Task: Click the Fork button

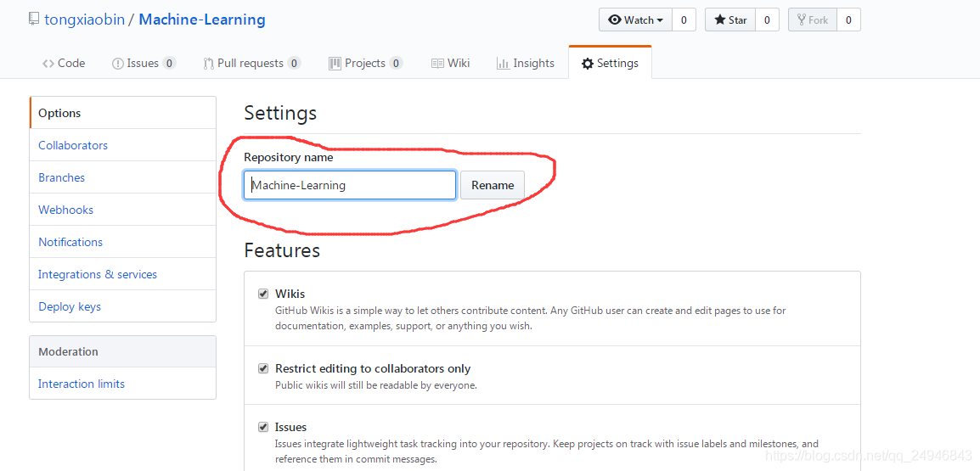Action: [812, 20]
